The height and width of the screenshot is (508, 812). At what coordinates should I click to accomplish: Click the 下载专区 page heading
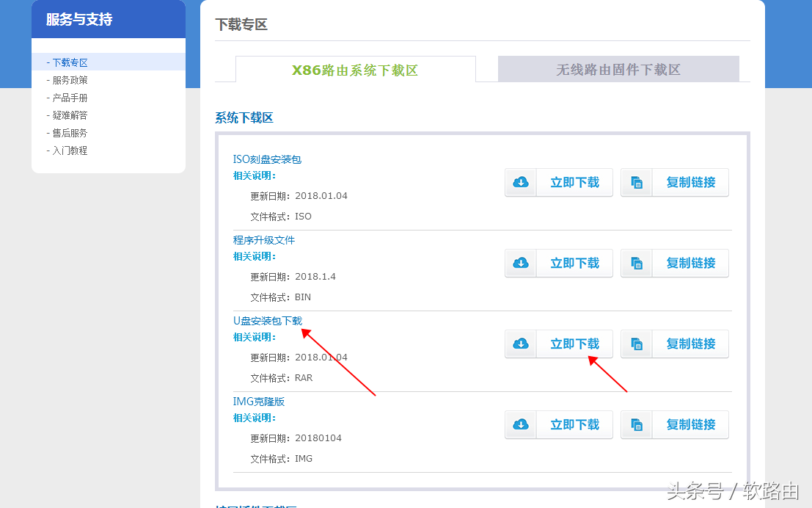pos(241,24)
